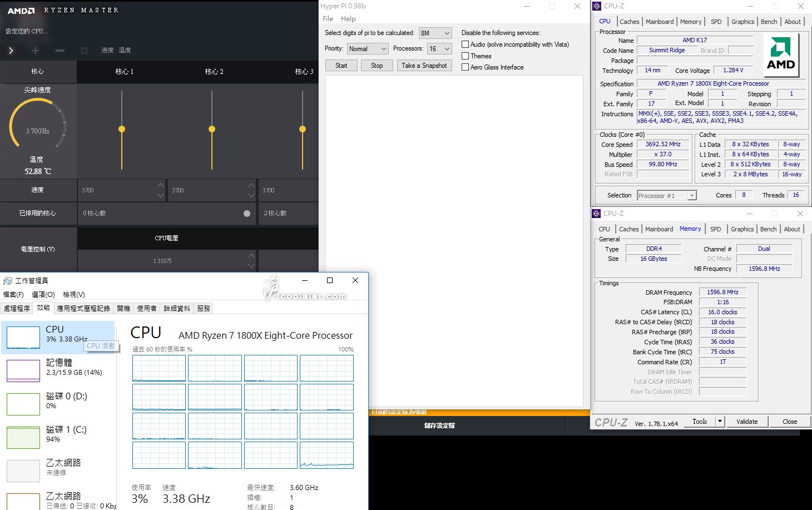Switch to SPD tab in top CPU-Z window
This screenshot has height=510, width=812.
716,22
